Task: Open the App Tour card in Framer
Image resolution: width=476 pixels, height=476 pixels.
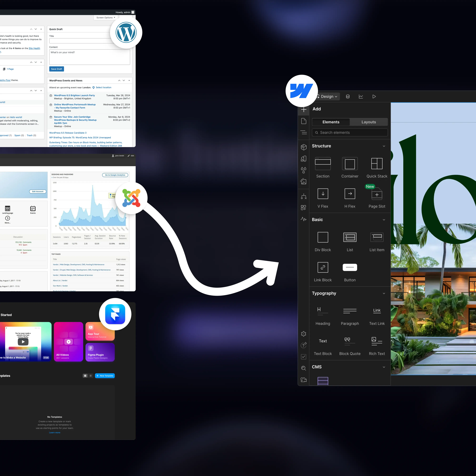Action: (100, 331)
